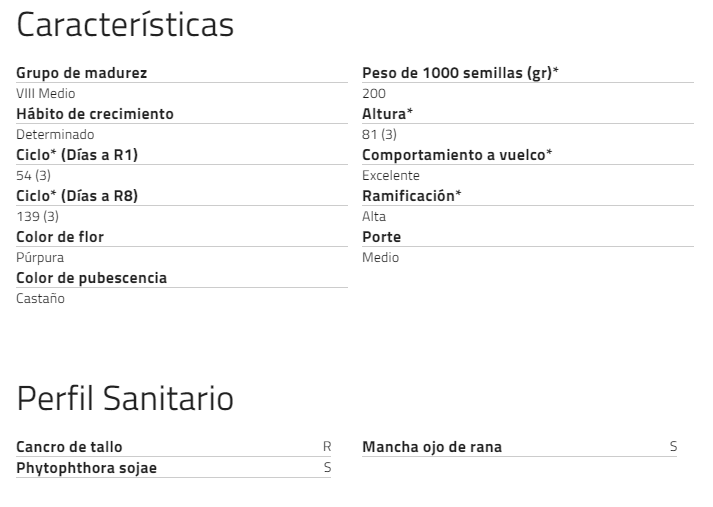The width and height of the screenshot is (713, 507).
Task: Click the VIII Medio value
Action: click(x=45, y=93)
